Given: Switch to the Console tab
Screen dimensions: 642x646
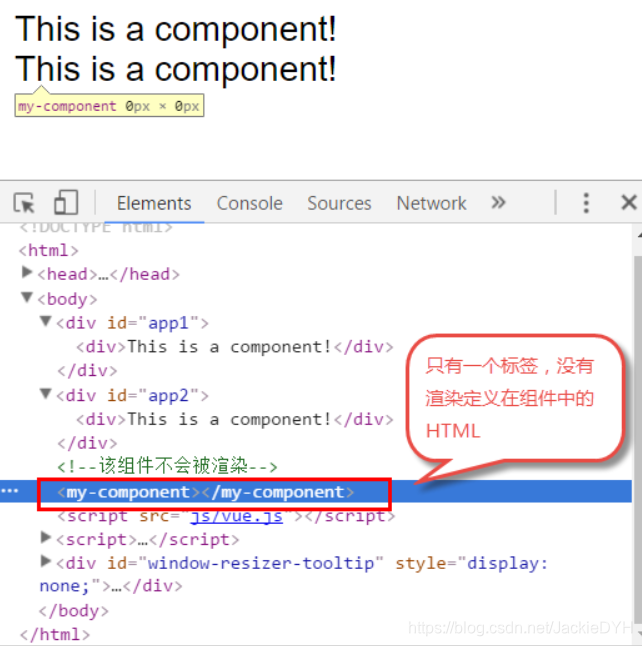Looking at the screenshot, I should 250,203.
